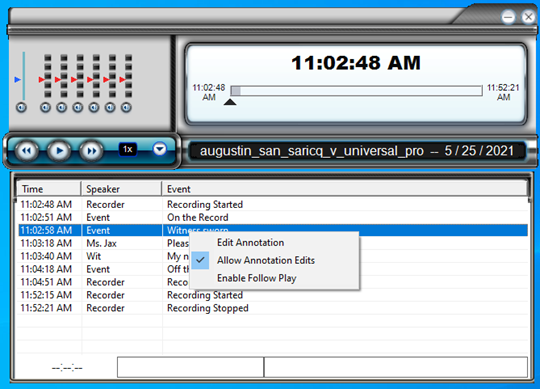
Task: Select the Recording Stopped row
Action: point(273,308)
